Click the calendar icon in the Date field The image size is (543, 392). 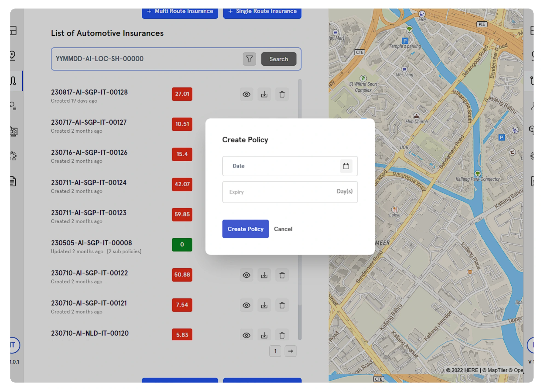[x=346, y=166]
